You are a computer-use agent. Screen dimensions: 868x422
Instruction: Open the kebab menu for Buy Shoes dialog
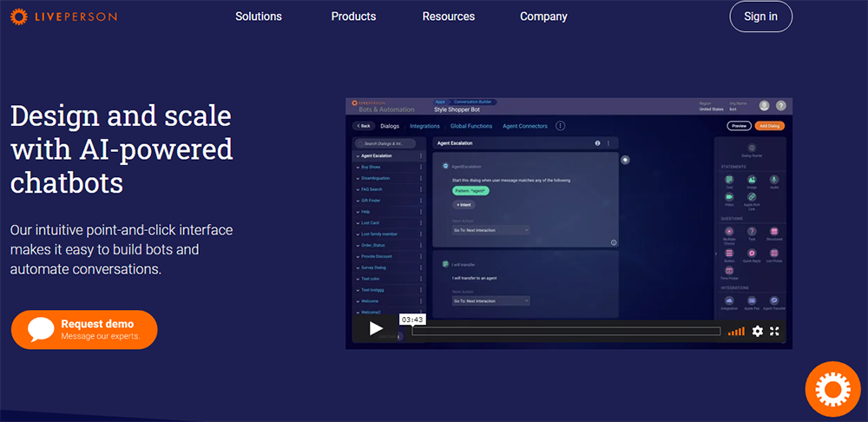pyautogui.click(x=421, y=167)
